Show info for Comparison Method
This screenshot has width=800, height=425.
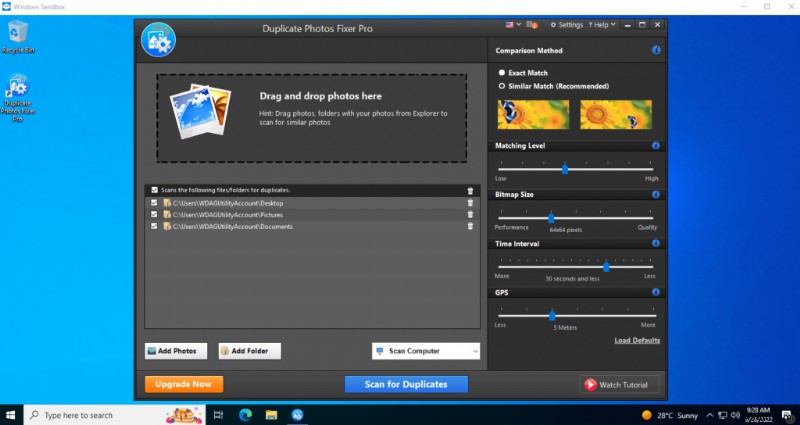[656, 50]
